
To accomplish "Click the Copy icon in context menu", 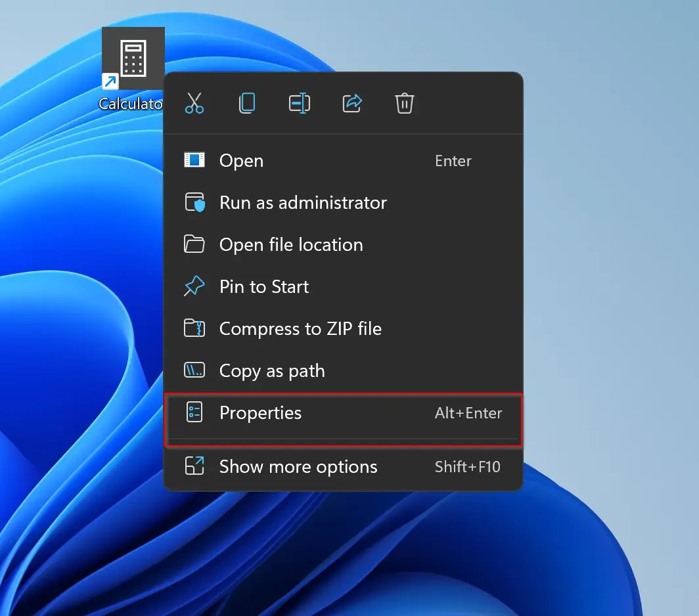I will (x=247, y=103).
